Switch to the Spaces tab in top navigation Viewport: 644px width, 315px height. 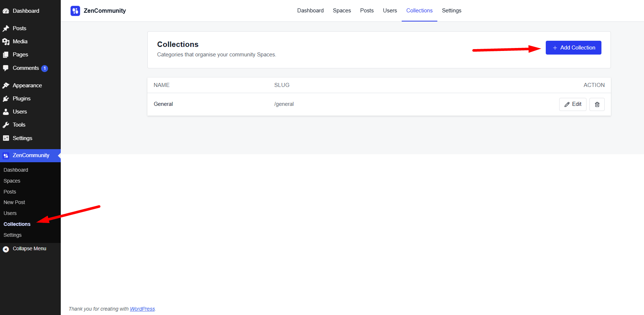point(342,11)
